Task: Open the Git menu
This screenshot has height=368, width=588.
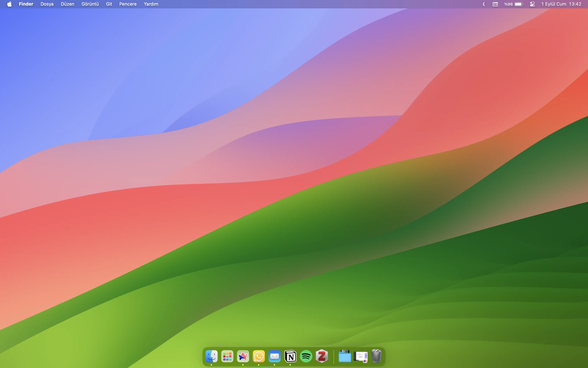Action: (109, 4)
